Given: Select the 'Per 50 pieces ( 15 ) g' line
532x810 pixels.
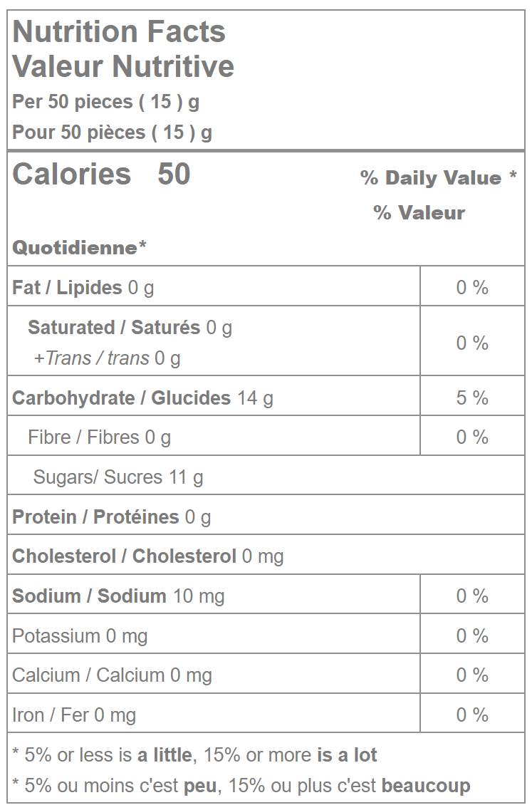Looking at the screenshot, I should pyautogui.click(x=105, y=102).
